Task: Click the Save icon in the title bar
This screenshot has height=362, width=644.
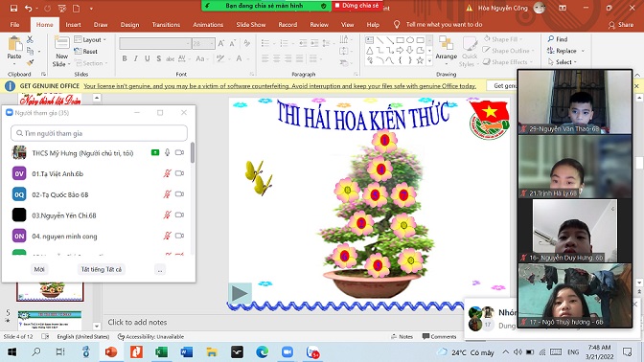Action: (13, 8)
